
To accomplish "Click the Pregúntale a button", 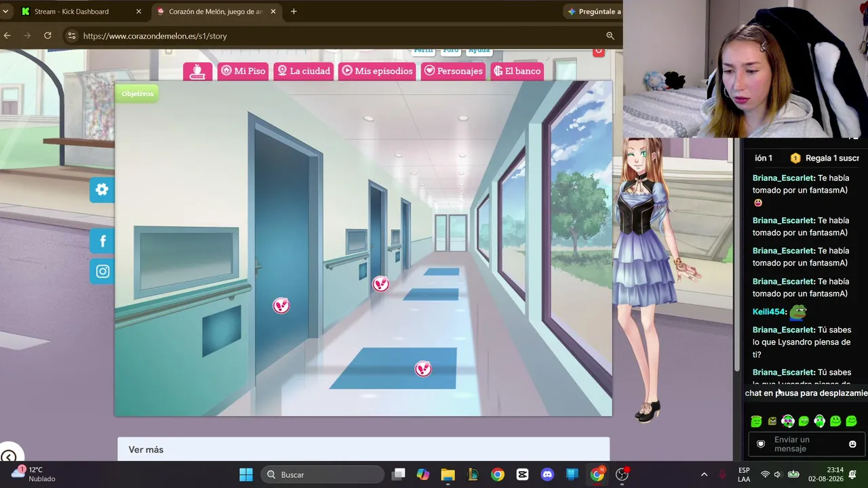I will pos(593,12).
